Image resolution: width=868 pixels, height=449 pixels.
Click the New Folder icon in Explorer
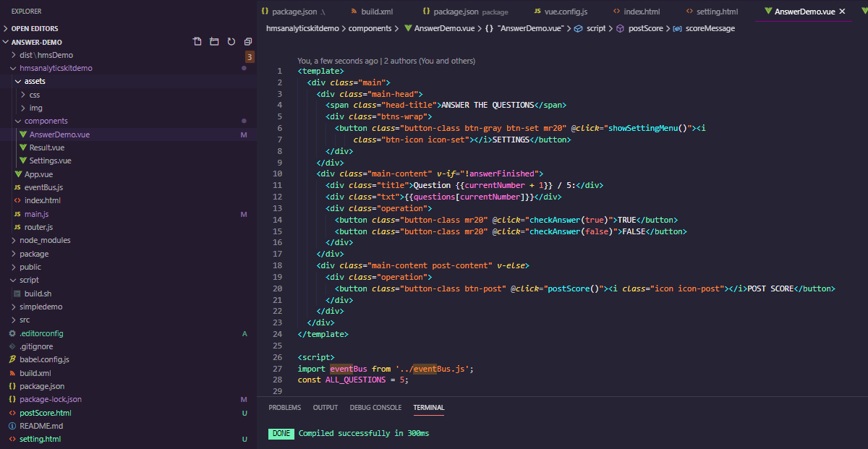214,42
